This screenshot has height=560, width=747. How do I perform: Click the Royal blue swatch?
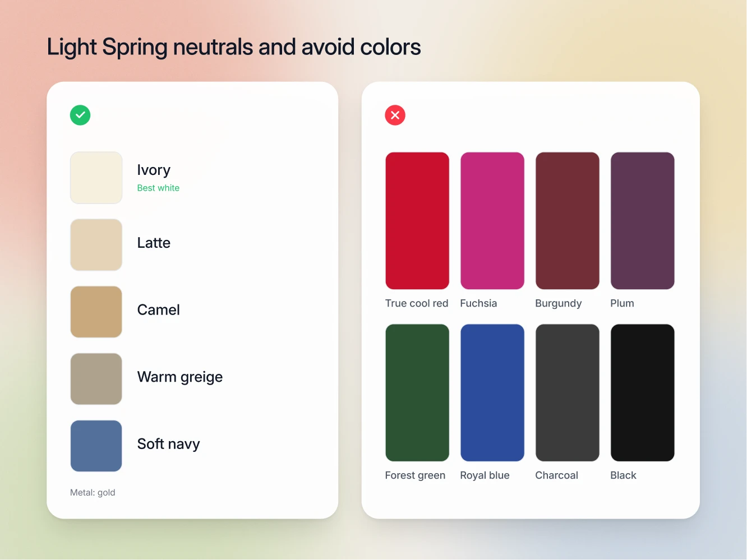[492, 393]
